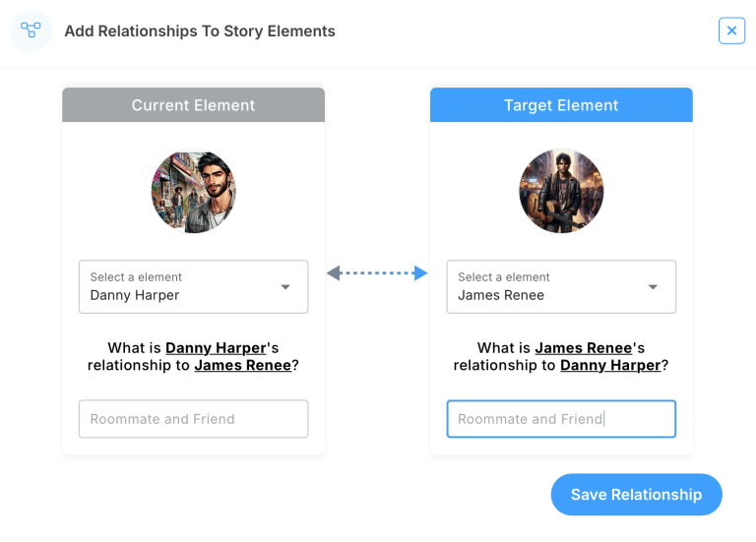Click James Renee link in Current Element question
The width and height of the screenshot is (756, 542).
click(x=242, y=366)
